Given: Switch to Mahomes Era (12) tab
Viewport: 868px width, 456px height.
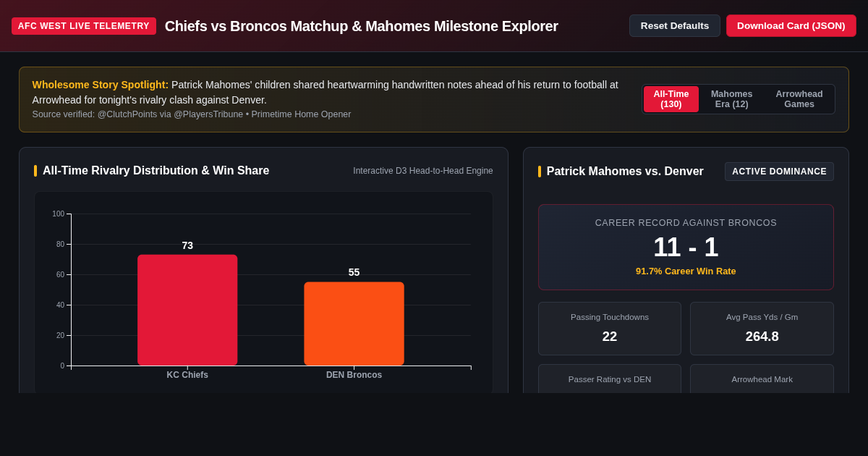Looking at the screenshot, I should point(731,99).
